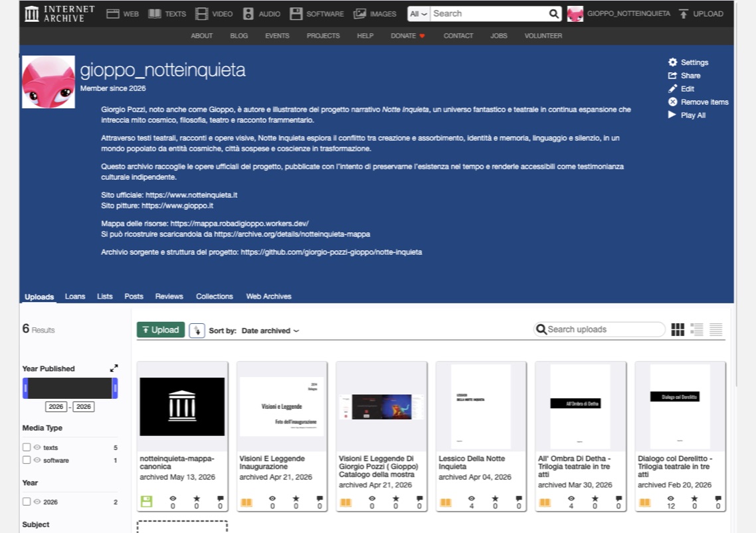Open Visioni E Leggende Catalogo della mostra thumbnail
The height and width of the screenshot is (533, 756).
pyautogui.click(x=381, y=407)
